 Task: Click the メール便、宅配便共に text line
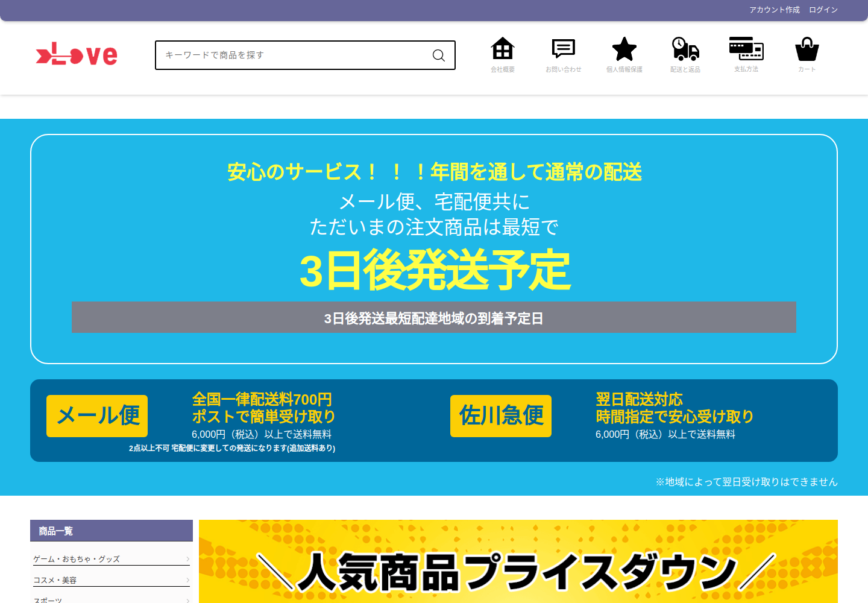click(435, 201)
